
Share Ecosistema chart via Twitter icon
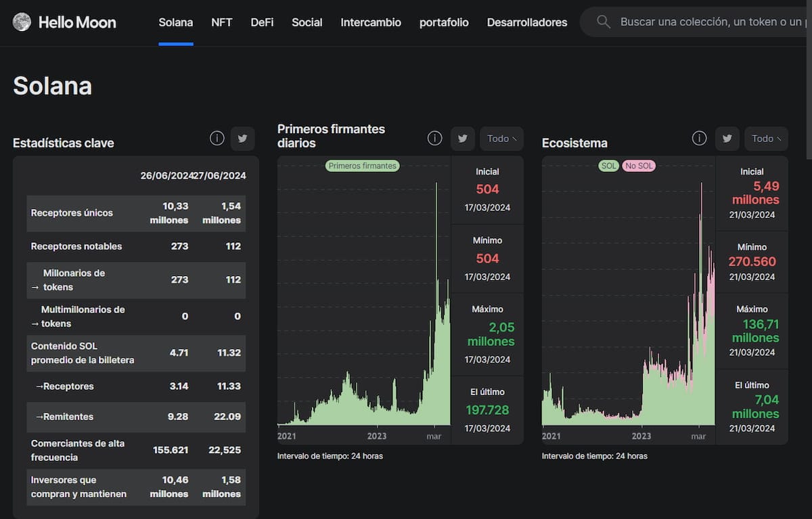[x=727, y=139]
